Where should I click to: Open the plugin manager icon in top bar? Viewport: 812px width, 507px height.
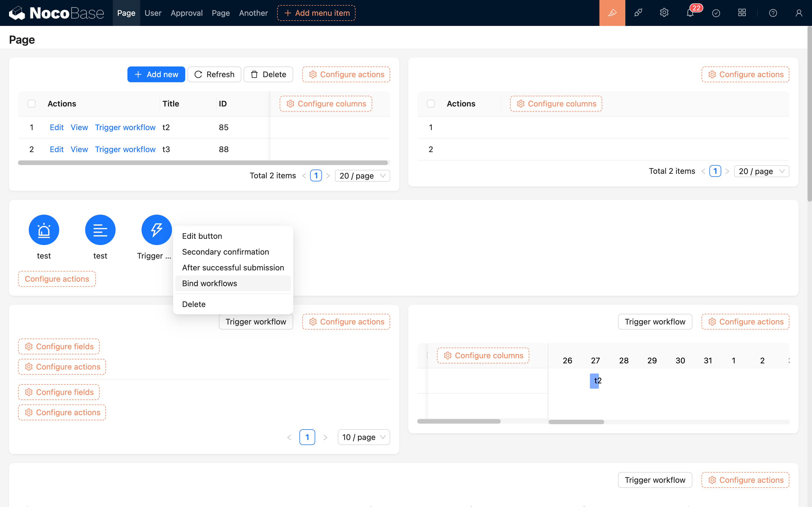(x=638, y=13)
